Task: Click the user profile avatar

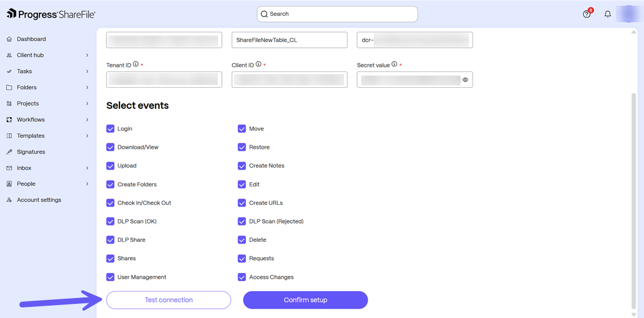Action: click(627, 13)
